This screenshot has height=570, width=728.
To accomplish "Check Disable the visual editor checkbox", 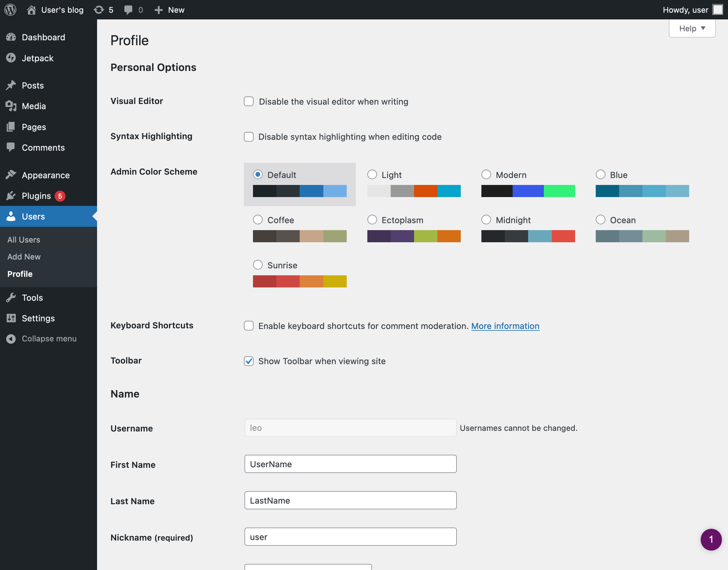I will click(249, 102).
